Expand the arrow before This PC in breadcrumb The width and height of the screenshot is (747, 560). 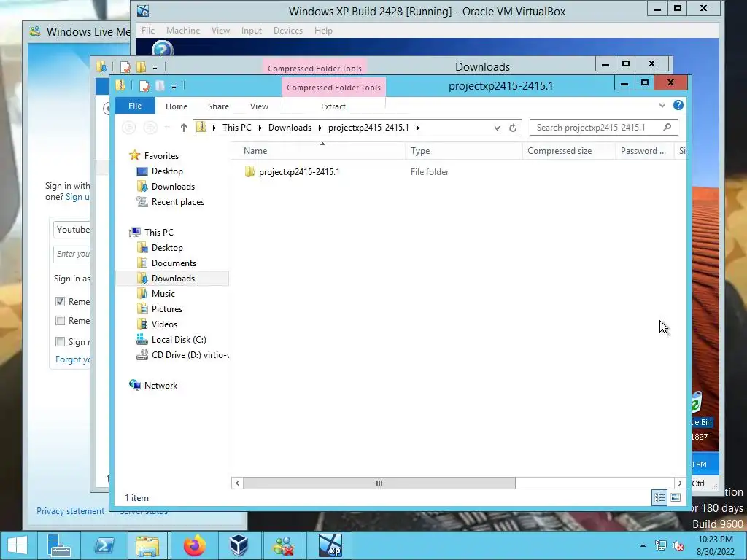pos(214,128)
